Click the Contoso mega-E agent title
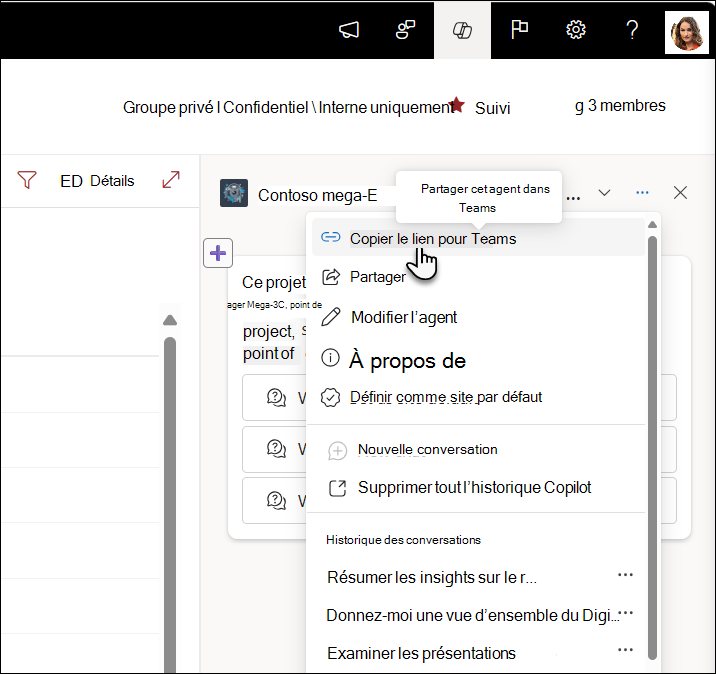The image size is (716, 674). [317, 195]
